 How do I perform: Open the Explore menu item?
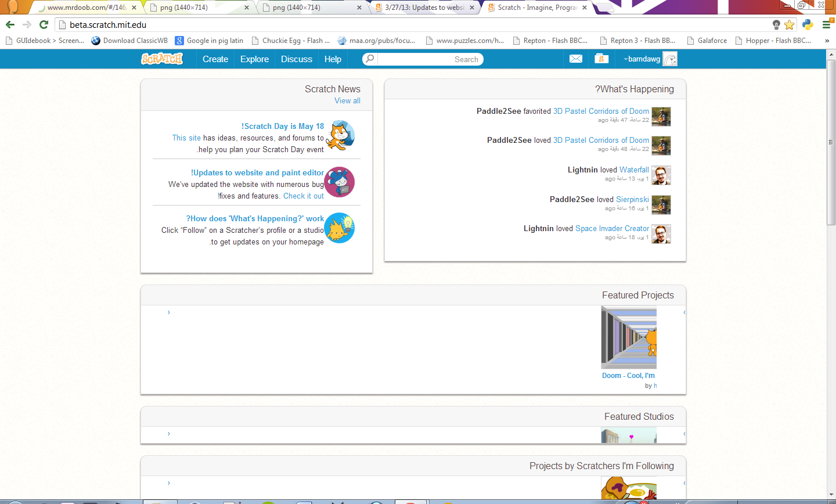coord(254,59)
